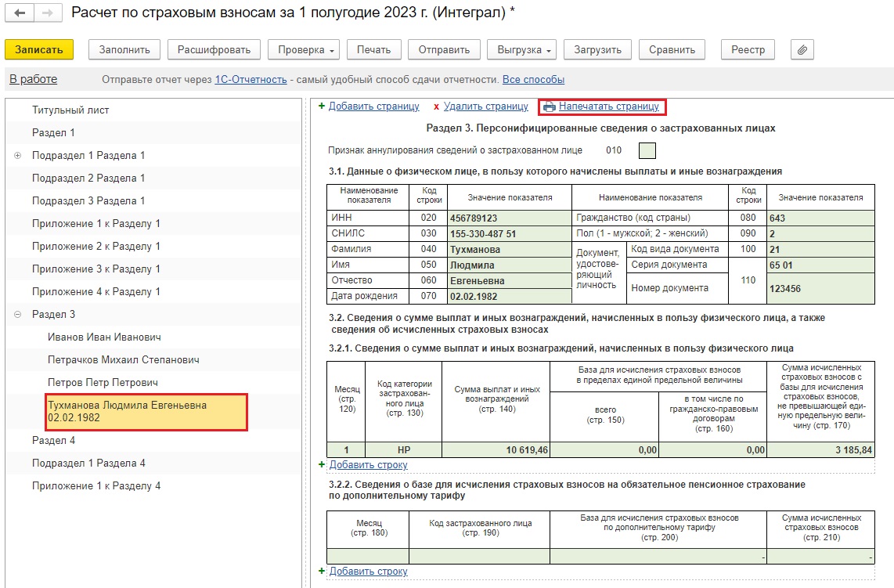Click the Загрузить button

click(x=597, y=49)
